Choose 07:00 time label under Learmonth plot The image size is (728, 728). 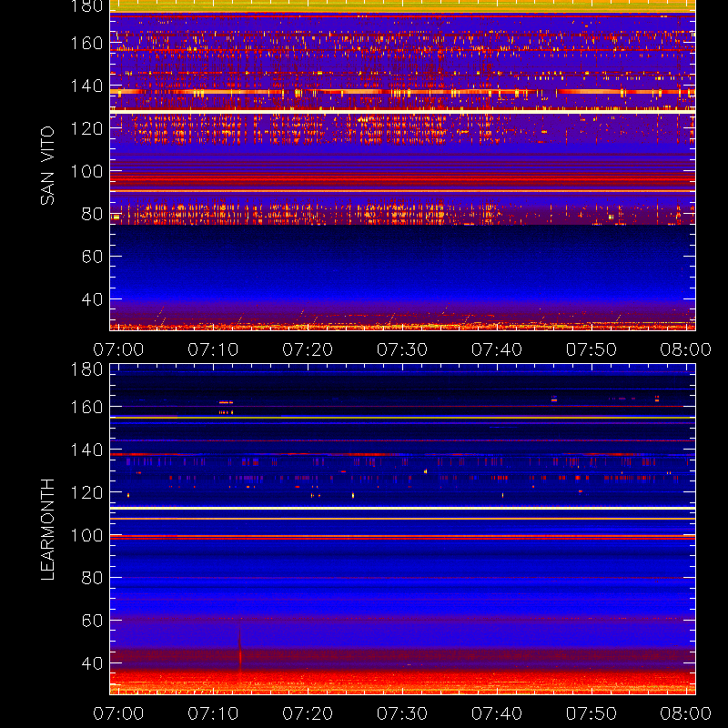tap(118, 713)
